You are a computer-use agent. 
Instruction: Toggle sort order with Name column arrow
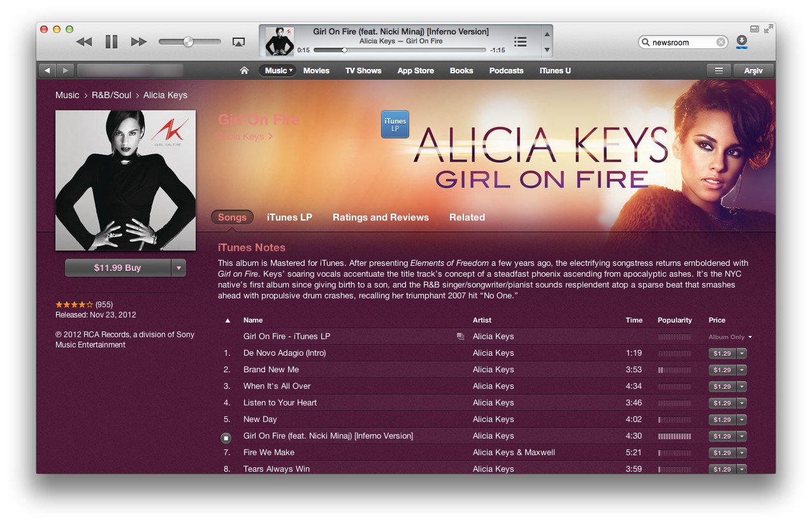(x=228, y=321)
